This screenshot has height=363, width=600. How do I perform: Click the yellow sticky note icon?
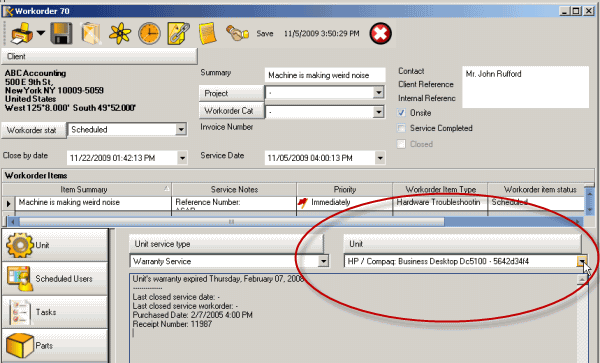[x=207, y=34]
